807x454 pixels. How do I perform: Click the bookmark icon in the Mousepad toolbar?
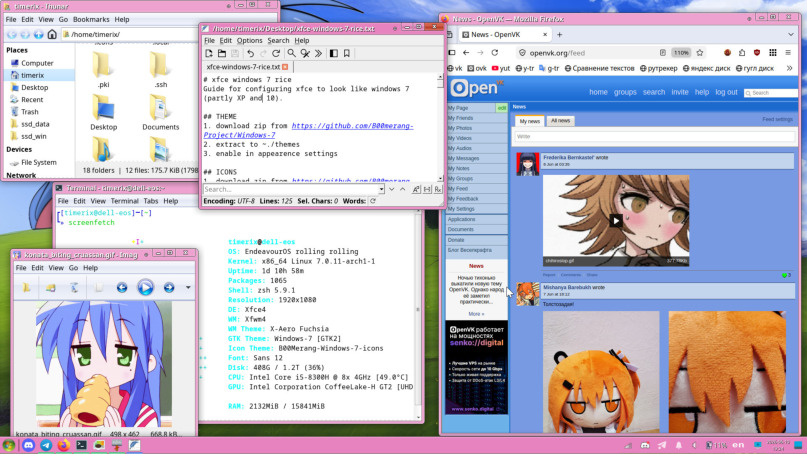[347, 54]
